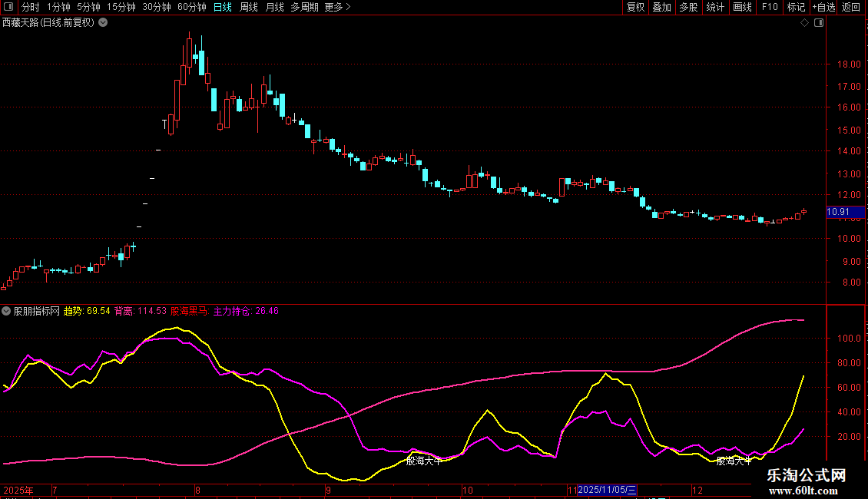The image size is (868, 499).
Task: Expand the 更多 periods menu
Action: point(337,8)
